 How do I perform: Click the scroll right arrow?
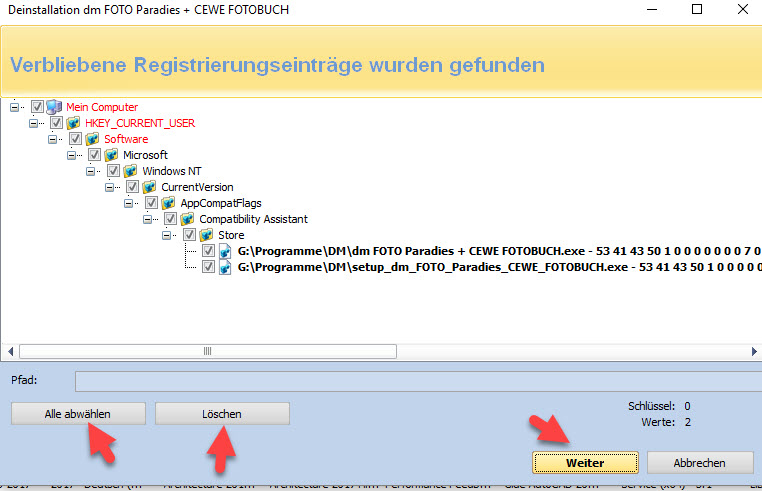coord(754,351)
